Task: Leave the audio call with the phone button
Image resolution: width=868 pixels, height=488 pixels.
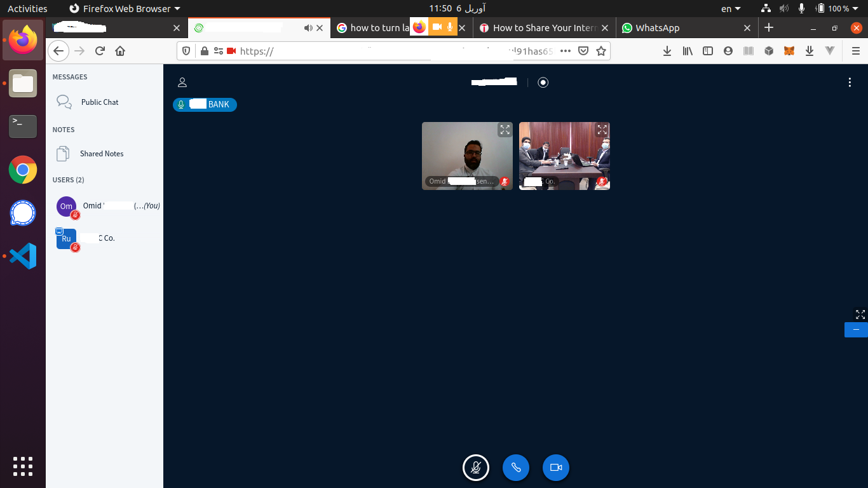Action: [x=515, y=468]
